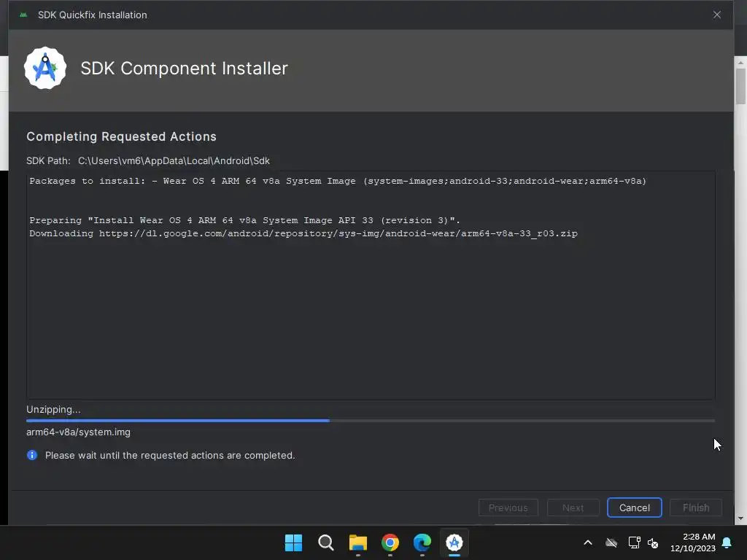Open the Windows Start menu
Viewport: 747px width, 560px height.
point(293,542)
